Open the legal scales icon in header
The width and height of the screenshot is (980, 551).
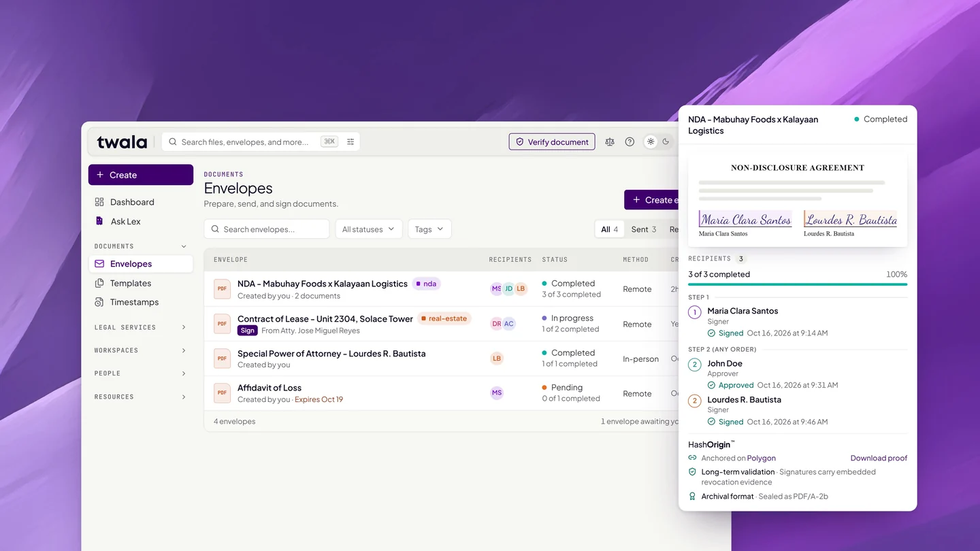(610, 142)
